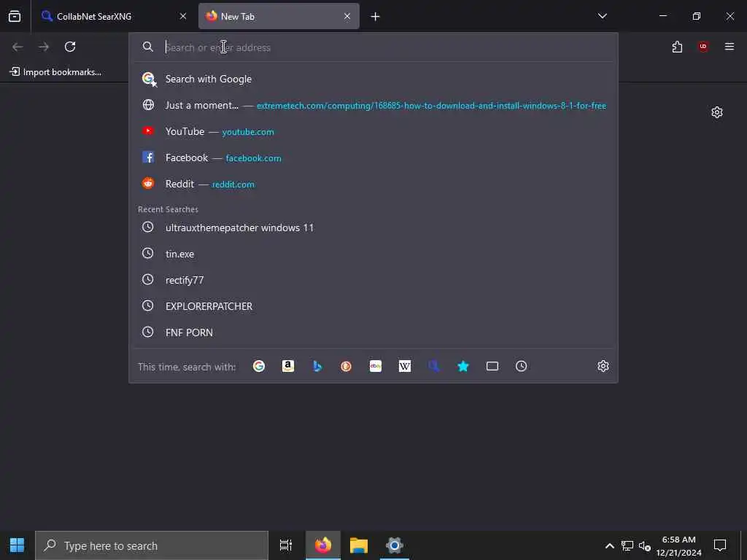Screen dimensions: 747x560
Task: Search this time with Google icon
Action: coord(259,366)
